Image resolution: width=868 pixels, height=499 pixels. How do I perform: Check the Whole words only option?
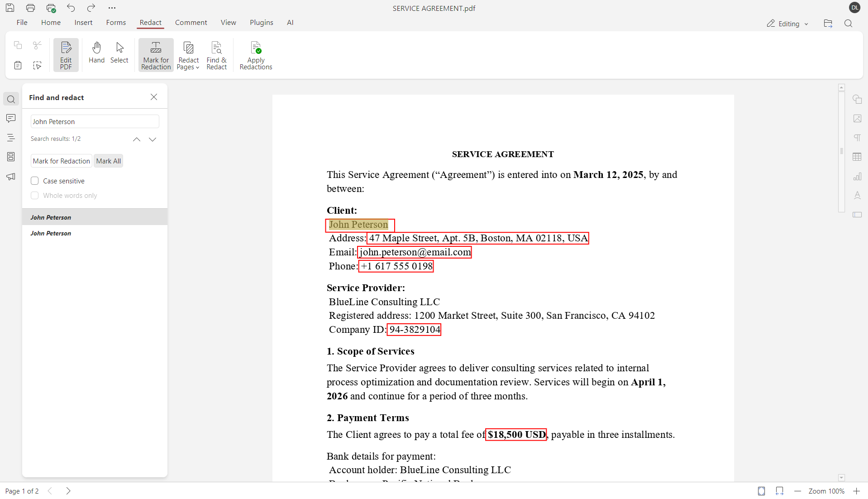(34, 195)
